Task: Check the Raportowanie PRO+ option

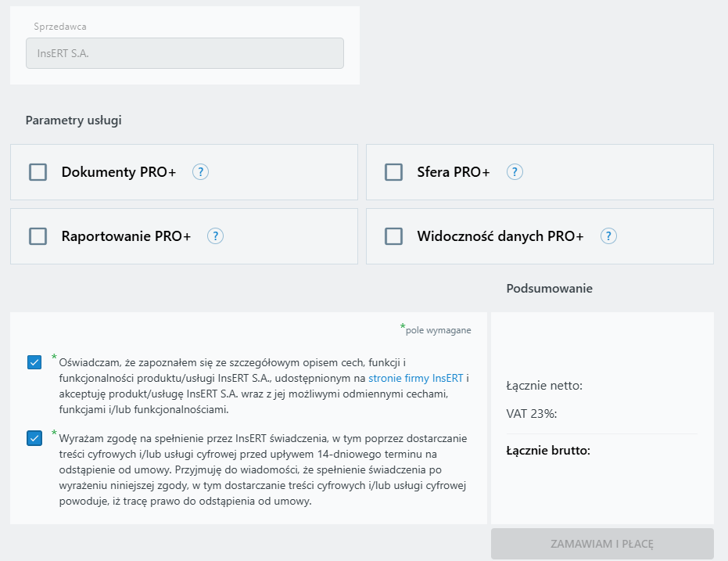Action: point(38,236)
